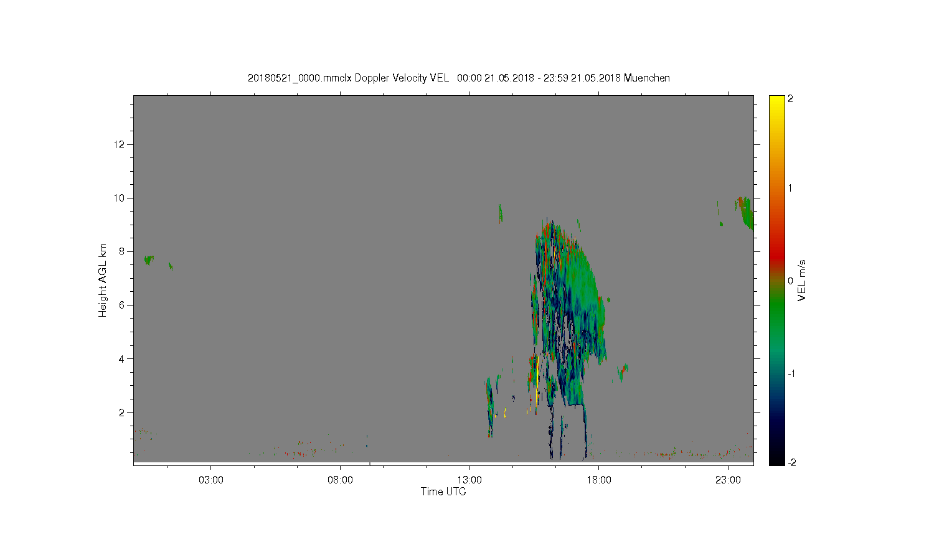934x560 pixels.
Task: Click the height tick label 6
Action: click(123, 305)
